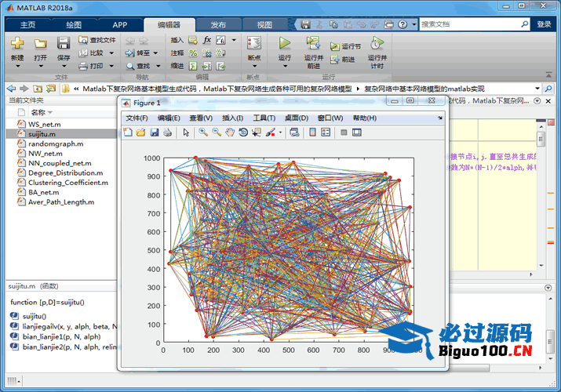Expand the Compare dropdown arrow
The width and height of the screenshot is (561, 392).
111,53
